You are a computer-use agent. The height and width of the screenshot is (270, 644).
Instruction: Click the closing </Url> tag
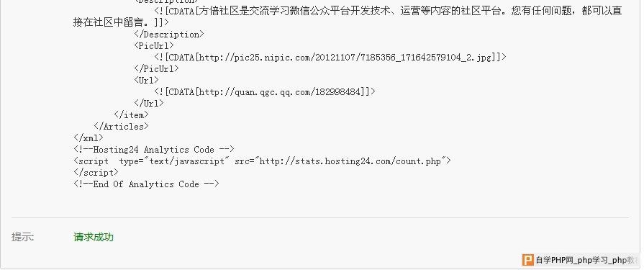[x=149, y=103]
